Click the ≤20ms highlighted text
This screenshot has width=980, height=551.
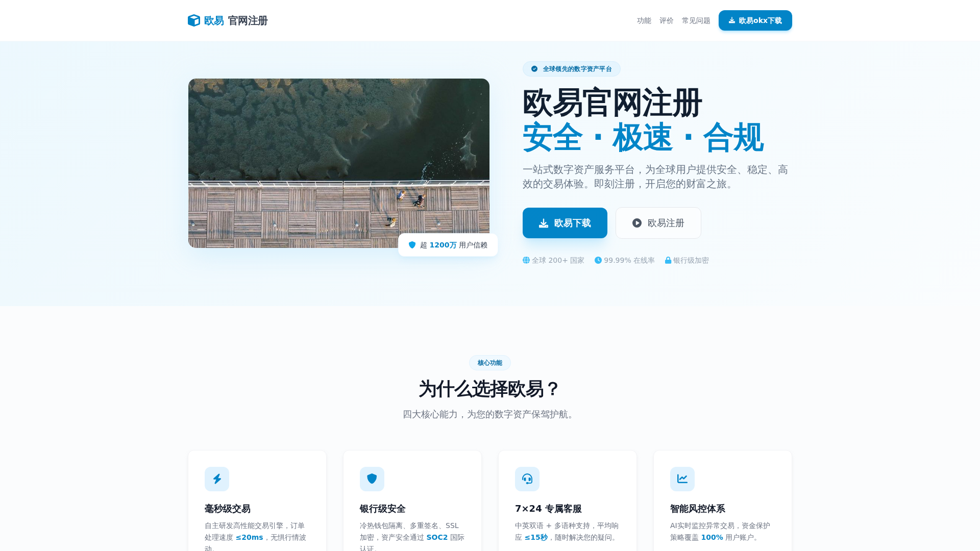point(249,537)
